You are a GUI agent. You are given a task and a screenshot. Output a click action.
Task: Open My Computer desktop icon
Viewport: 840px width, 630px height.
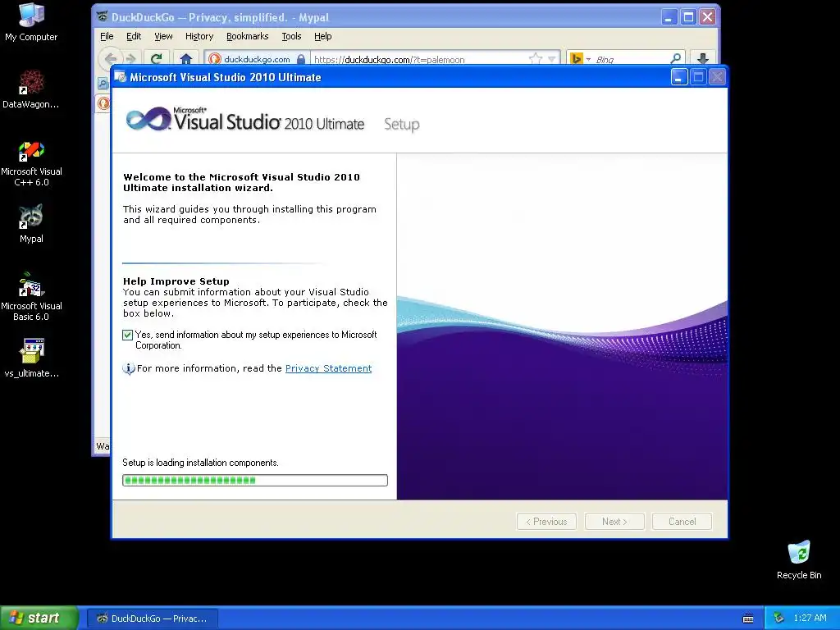(x=31, y=22)
